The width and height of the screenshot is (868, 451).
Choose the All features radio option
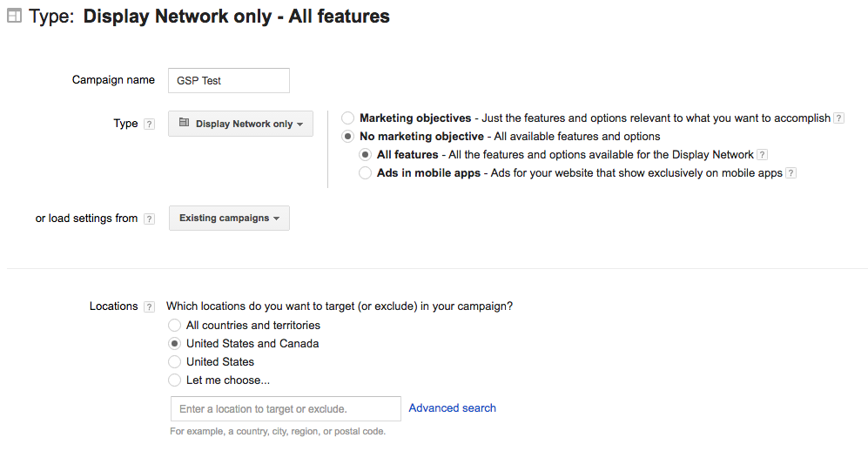point(366,155)
